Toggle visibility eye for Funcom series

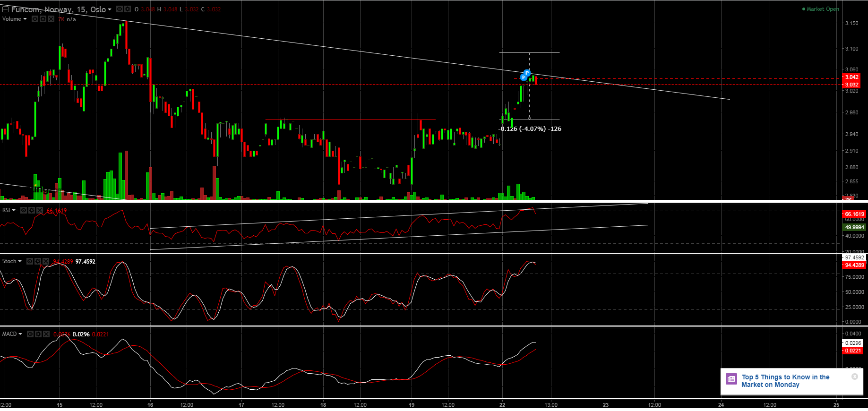click(x=120, y=9)
